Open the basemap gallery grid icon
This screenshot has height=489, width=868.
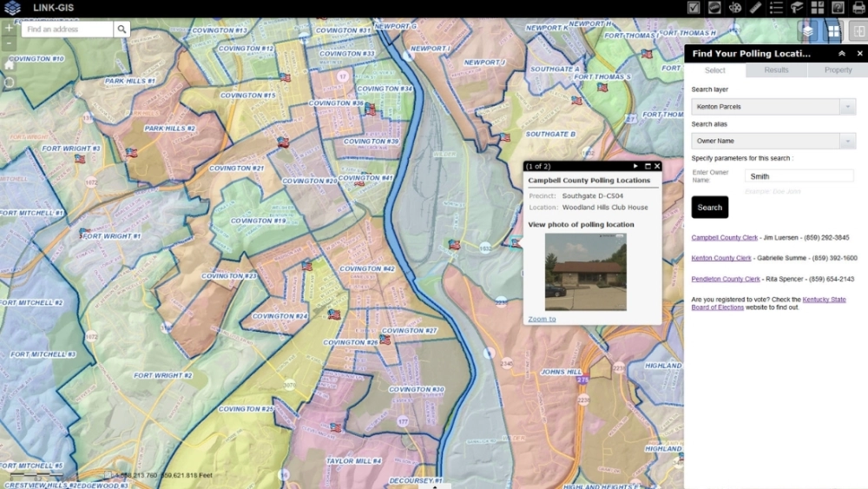point(833,31)
